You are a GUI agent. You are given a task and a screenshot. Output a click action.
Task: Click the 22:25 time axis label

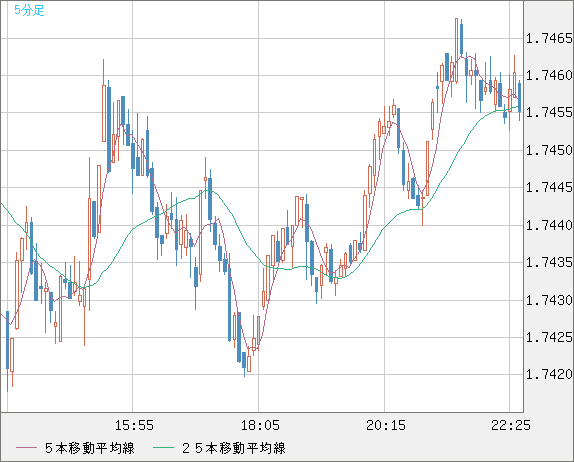(x=511, y=425)
